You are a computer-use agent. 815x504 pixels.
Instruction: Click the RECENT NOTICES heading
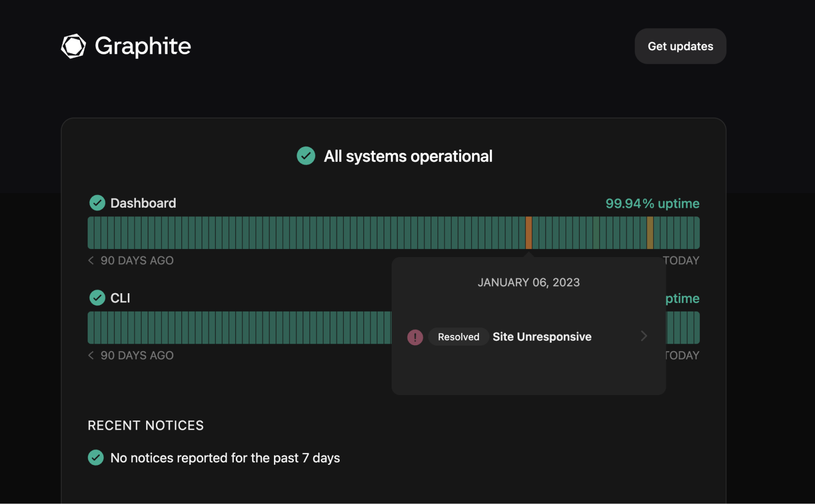(x=146, y=426)
